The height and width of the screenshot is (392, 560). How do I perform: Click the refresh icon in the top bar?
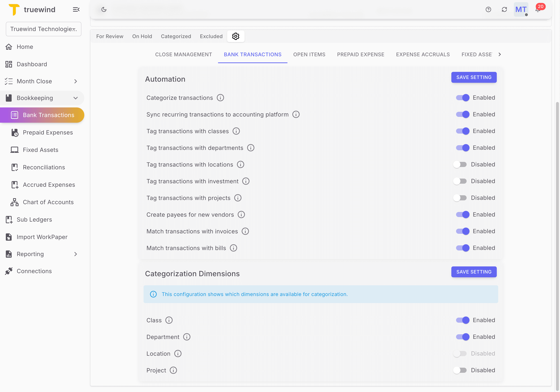pos(505,9)
